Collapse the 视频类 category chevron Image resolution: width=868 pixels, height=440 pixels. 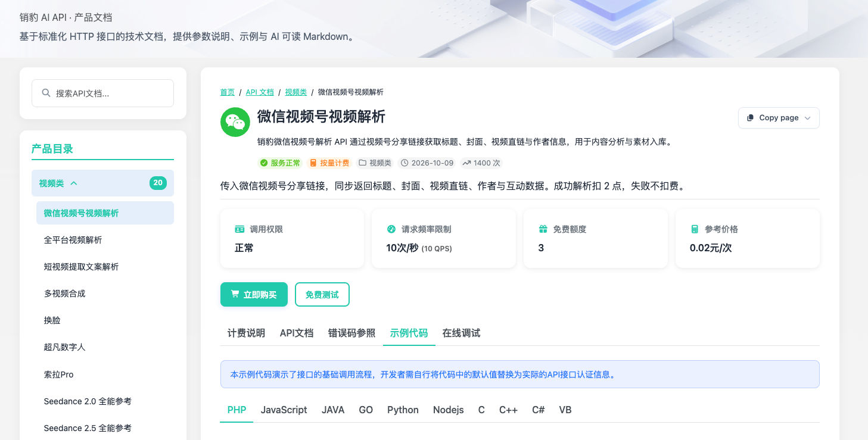pyautogui.click(x=74, y=183)
